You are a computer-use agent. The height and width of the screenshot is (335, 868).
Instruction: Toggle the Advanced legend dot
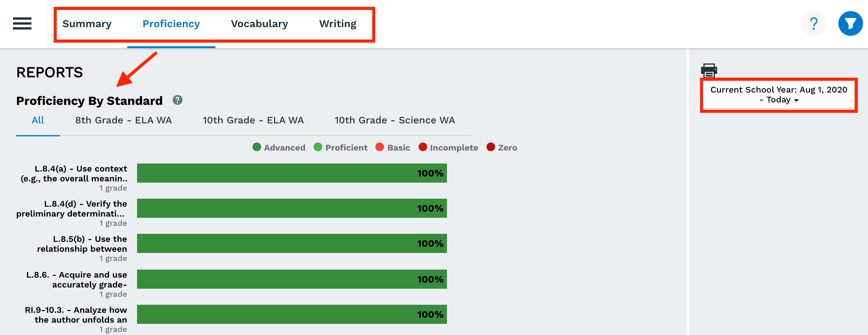click(x=257, y=147)
